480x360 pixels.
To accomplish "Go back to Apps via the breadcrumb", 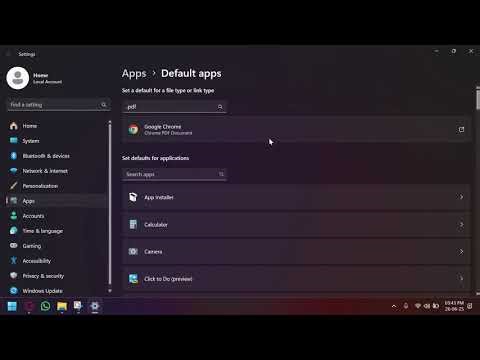I will (x=134, y=73).
